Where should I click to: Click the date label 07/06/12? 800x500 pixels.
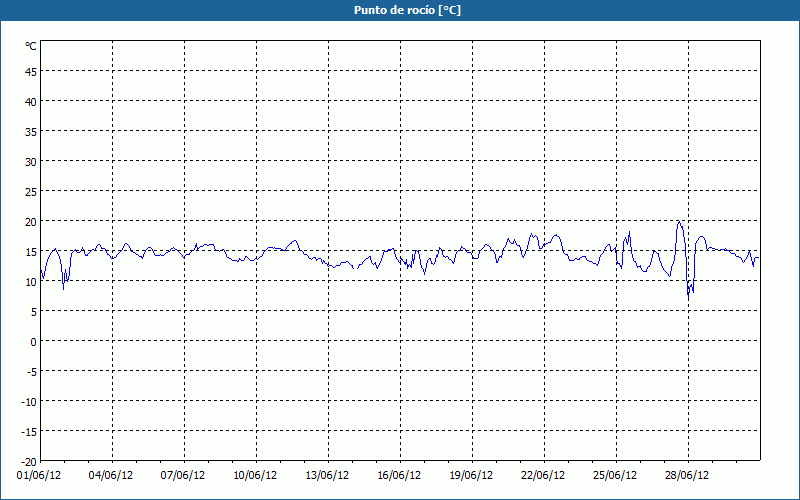(183, 476)
